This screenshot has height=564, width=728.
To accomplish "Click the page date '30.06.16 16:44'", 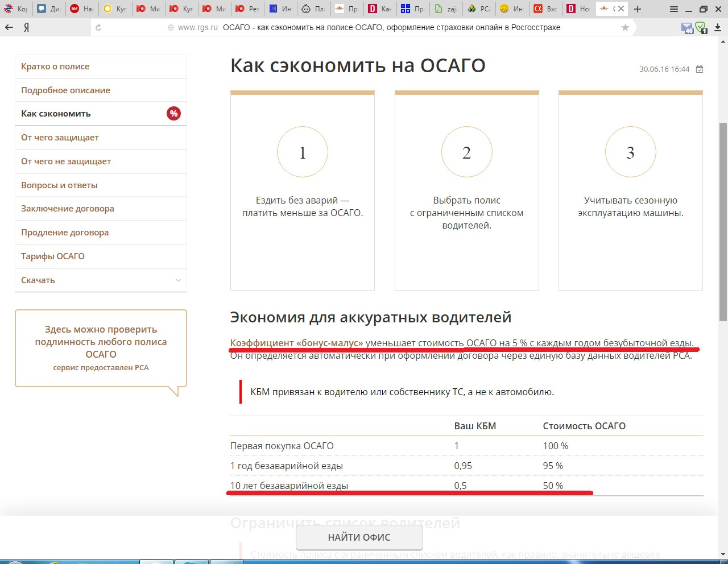I will (x=664, y=69).
